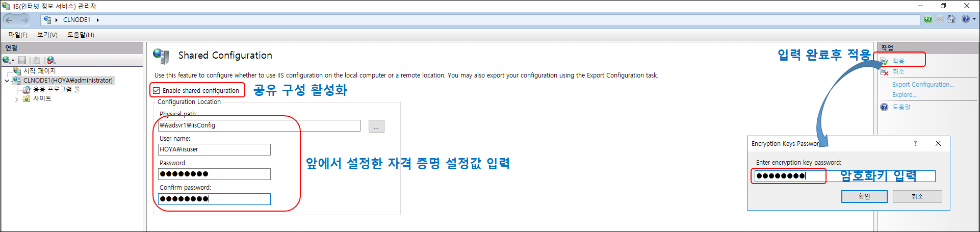The height and width of the screenshot is (232, 980).
Task: Expand the breadcrumb arrow after CLNODE1
Action: click(97, 20)
